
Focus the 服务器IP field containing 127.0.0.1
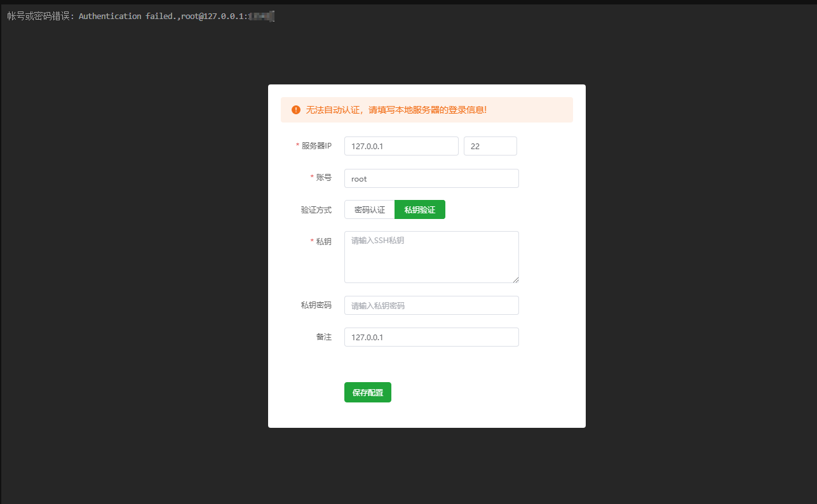402,146
